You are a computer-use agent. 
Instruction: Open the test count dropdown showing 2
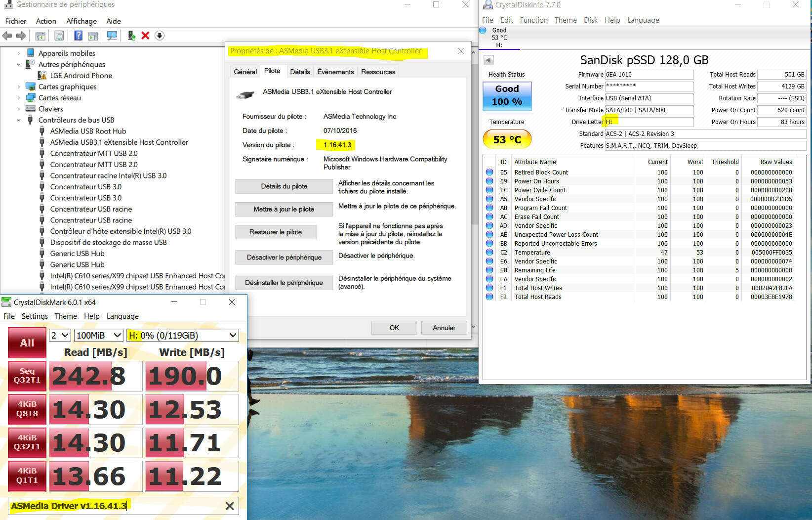point(60,335)
